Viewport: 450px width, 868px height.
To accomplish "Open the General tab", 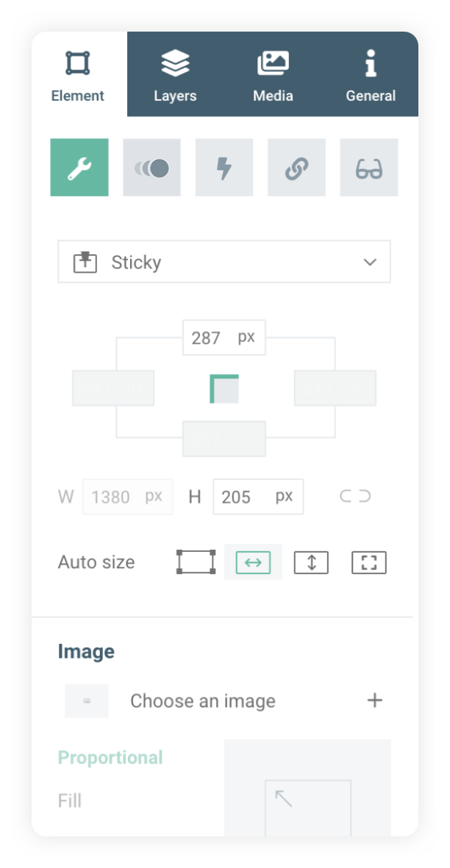I will tap(371, 75).
